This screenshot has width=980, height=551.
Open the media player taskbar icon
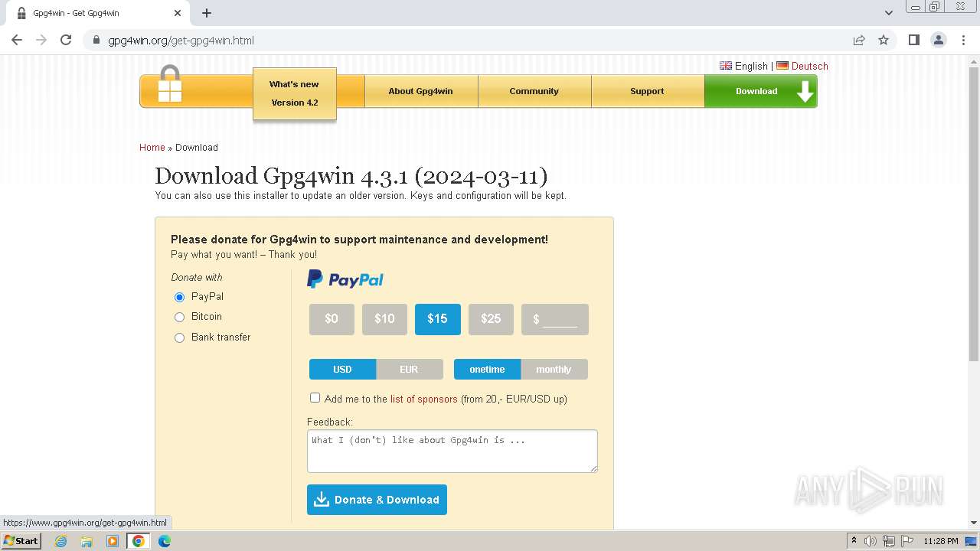113,541
